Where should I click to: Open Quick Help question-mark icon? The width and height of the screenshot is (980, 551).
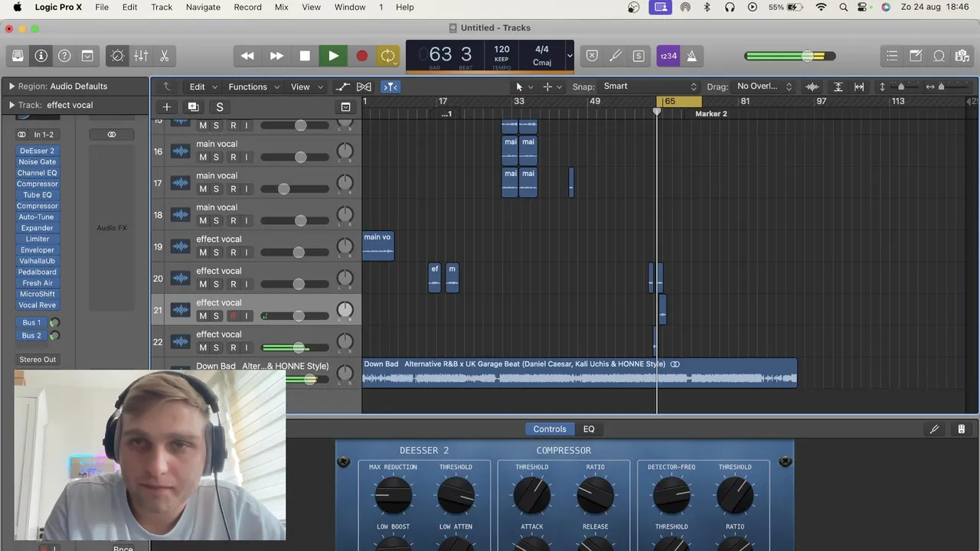point(64,56)
